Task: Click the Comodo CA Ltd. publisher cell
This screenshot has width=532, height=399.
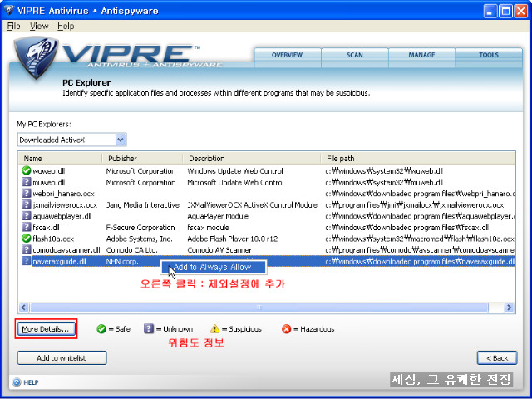Action: [x=132, y=250]
